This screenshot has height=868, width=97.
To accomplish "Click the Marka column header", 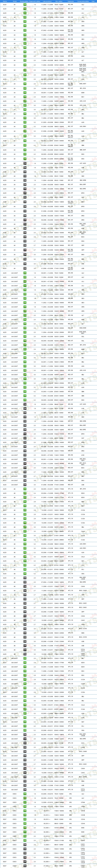I will [5, 1].
